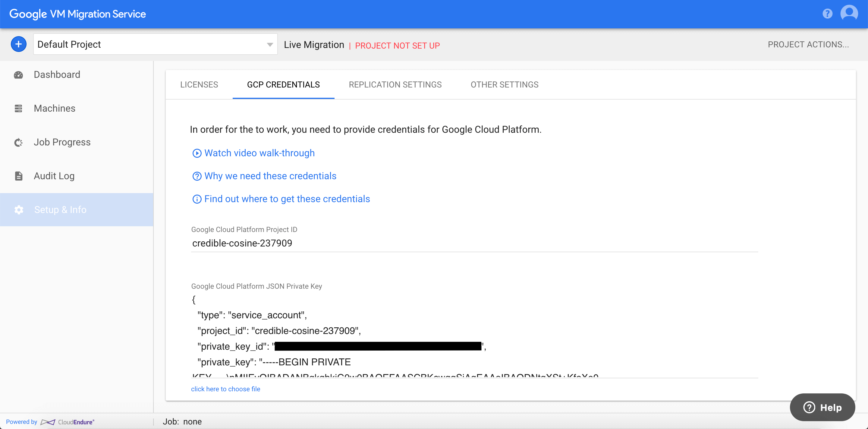
Task: Click the 'Job: none' status bar entry
Action: [x=182, y=421]
